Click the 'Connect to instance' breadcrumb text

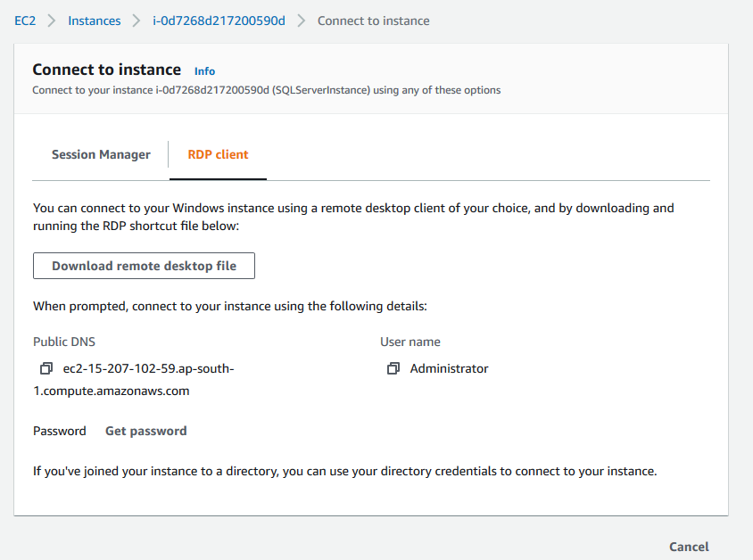click(373, 21)
